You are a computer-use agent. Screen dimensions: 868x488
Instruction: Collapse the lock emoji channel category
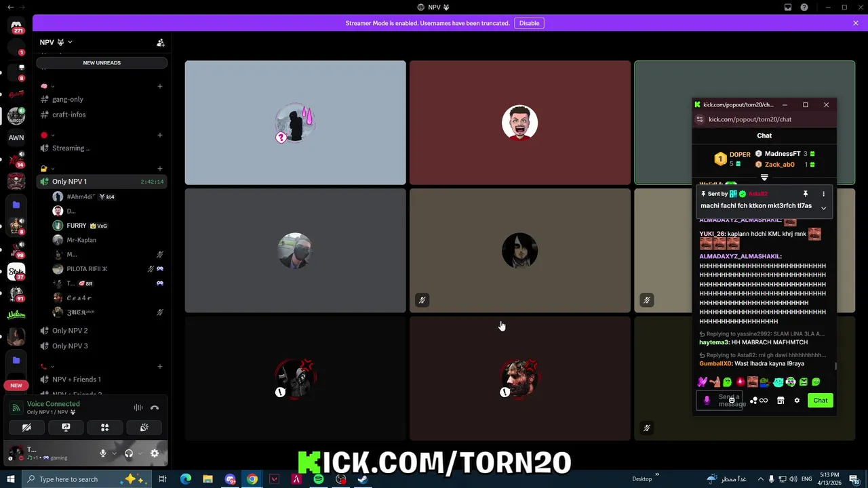point(47,169)
